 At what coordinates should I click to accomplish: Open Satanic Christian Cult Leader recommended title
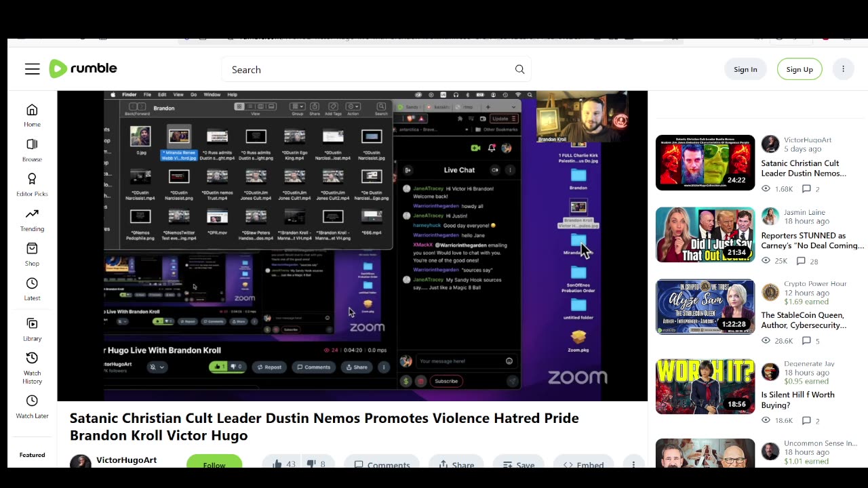(x=804, y=168)
